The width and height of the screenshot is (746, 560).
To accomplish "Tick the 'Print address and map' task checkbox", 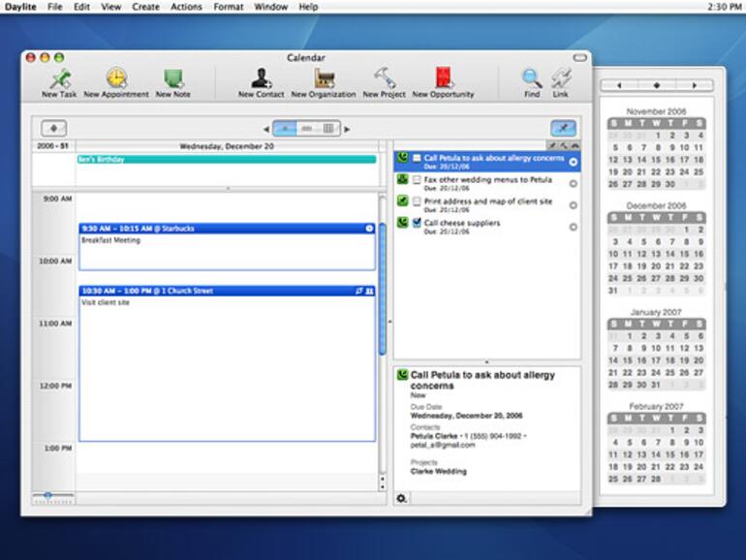I will point(417,202).
